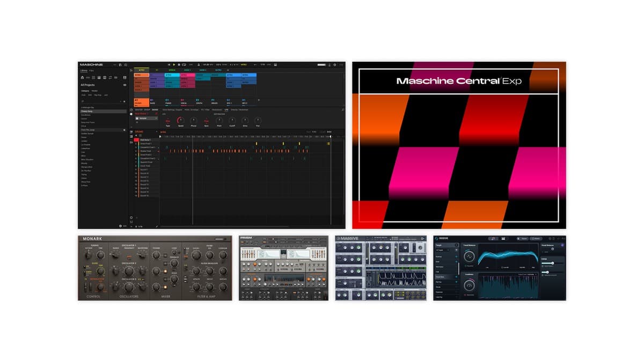Open the Maschine Central Exp artwork

point(459,145)
